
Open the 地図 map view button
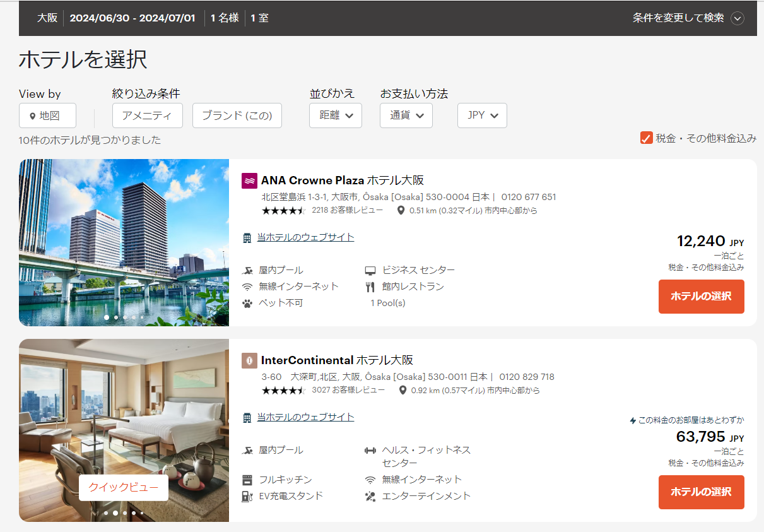pos(47,115)
